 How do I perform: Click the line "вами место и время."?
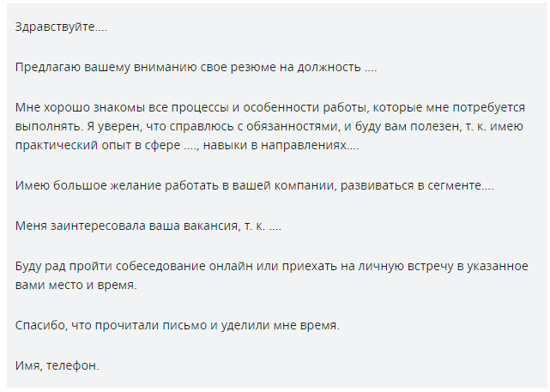76,286
